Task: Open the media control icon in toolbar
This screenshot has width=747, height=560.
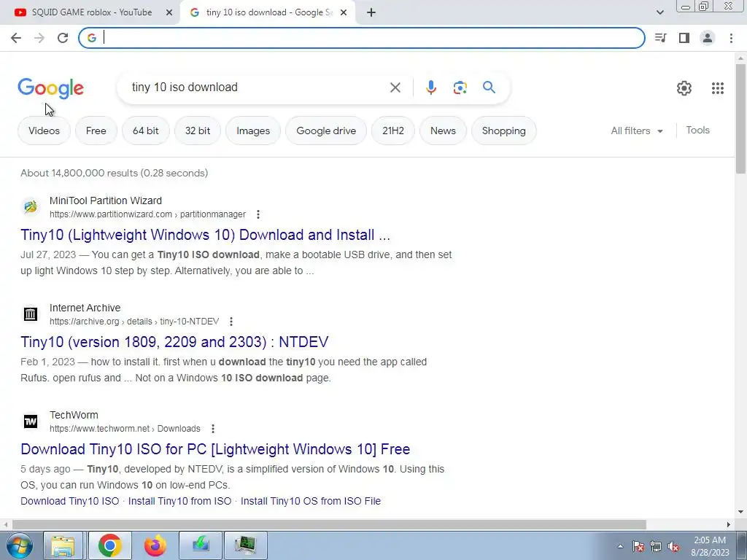Action: click(x=660, y=38)
